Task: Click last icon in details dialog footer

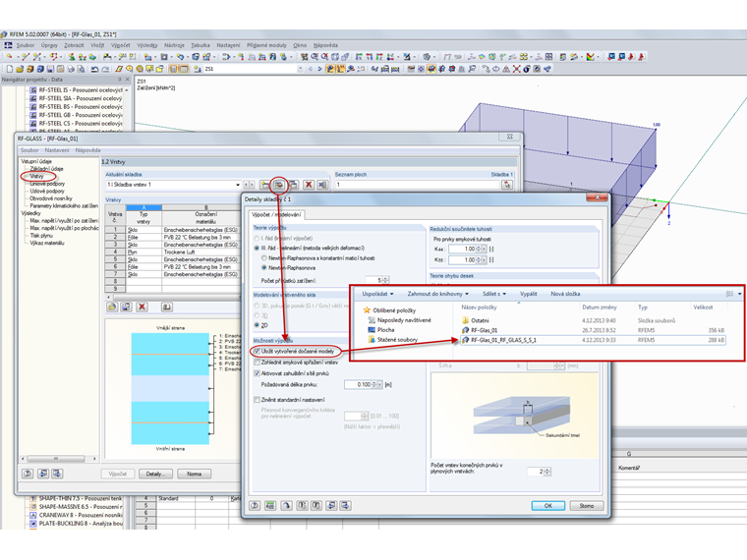Action: [x=346, y=505]
